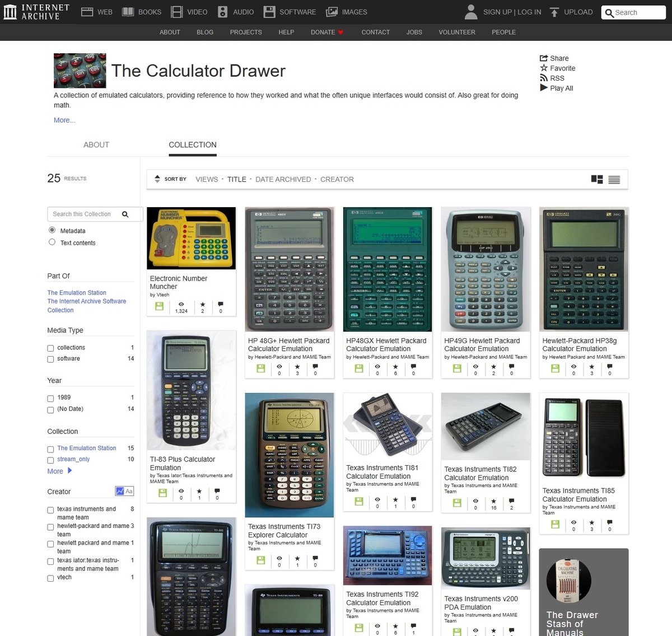The height and width of the screenshot is (636, 672).
Task: Check the software media type filter
Action: (50, 359)
